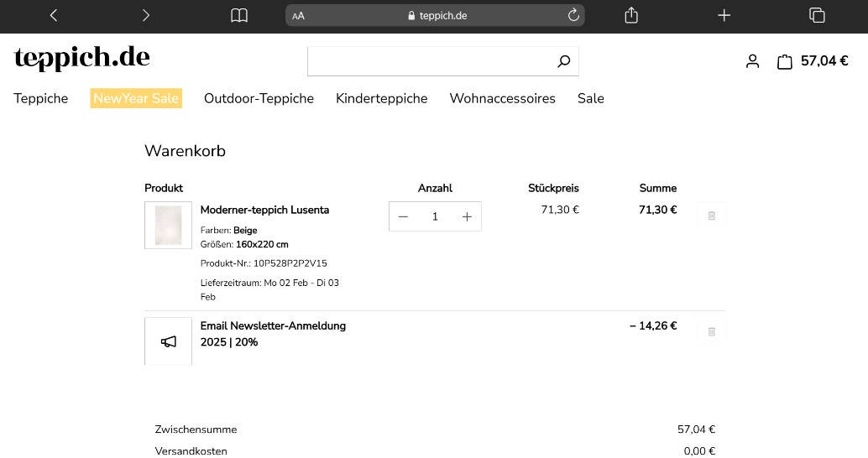Click the Farben Beige text
Viewport: 868px width, 458px height.
[228, 230]
